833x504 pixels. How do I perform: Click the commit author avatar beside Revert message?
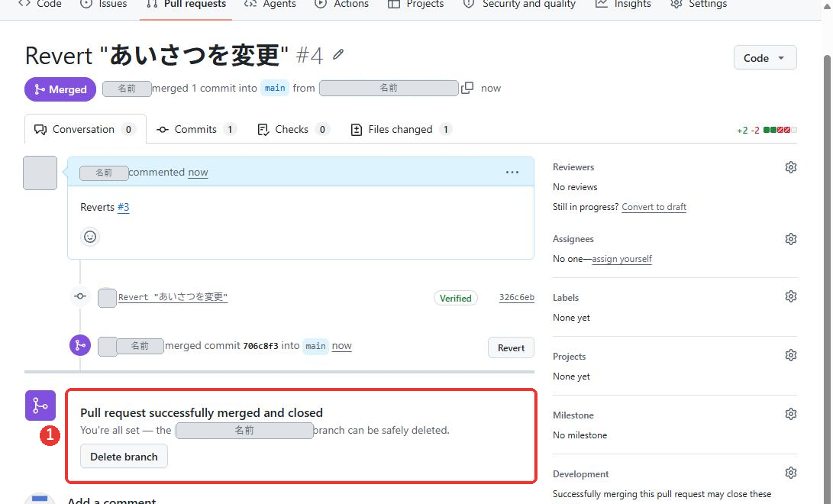click(x=107, y=297)
